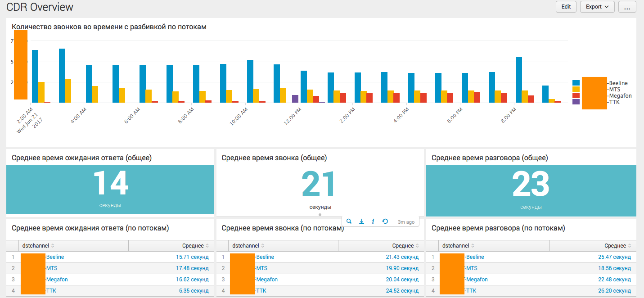Open the Export dropdown
The height and width of the screenshot is (298, 644).
pyautogui.click(x=597, y=7)
